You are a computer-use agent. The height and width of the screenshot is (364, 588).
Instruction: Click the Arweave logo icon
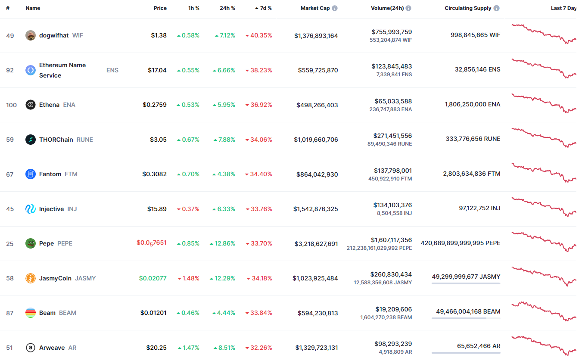coord(31,348)
